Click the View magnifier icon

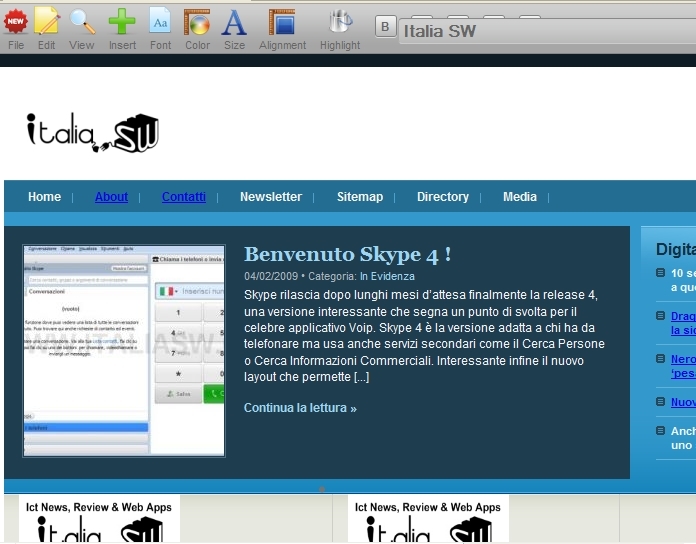pos(83,21)
